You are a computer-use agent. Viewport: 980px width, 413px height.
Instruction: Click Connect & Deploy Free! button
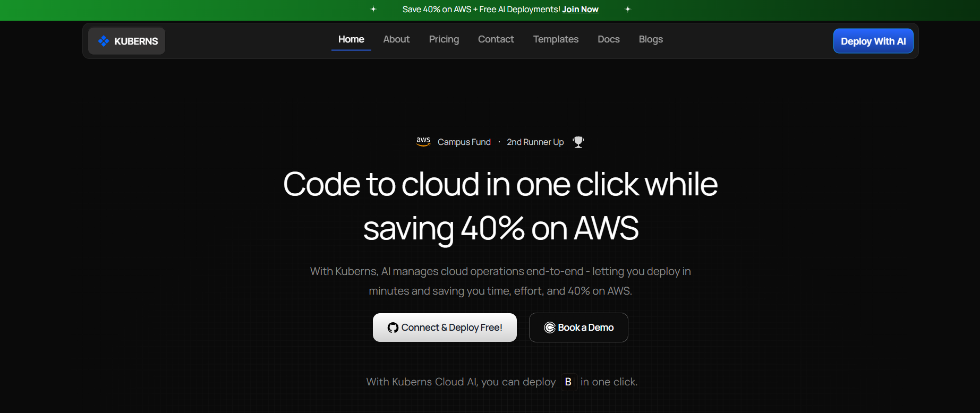point(445,328)
